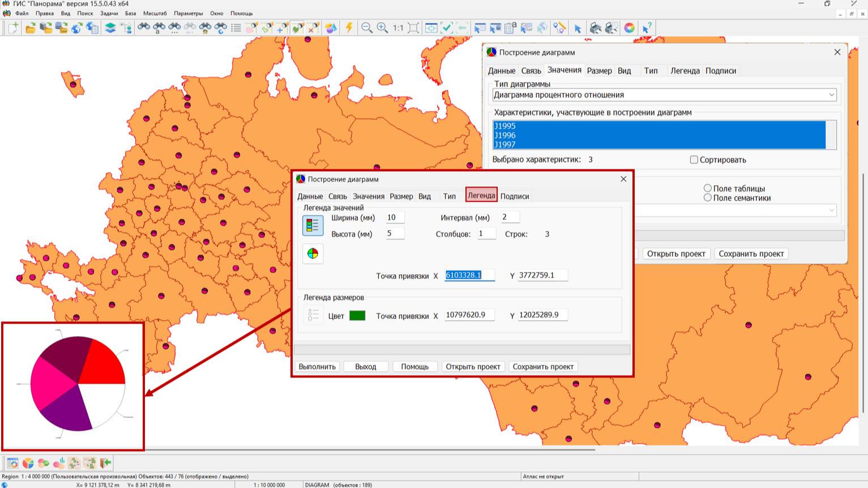Click the green Цвет color swatch
868x488 pixels.
click(x=357, y=316)
